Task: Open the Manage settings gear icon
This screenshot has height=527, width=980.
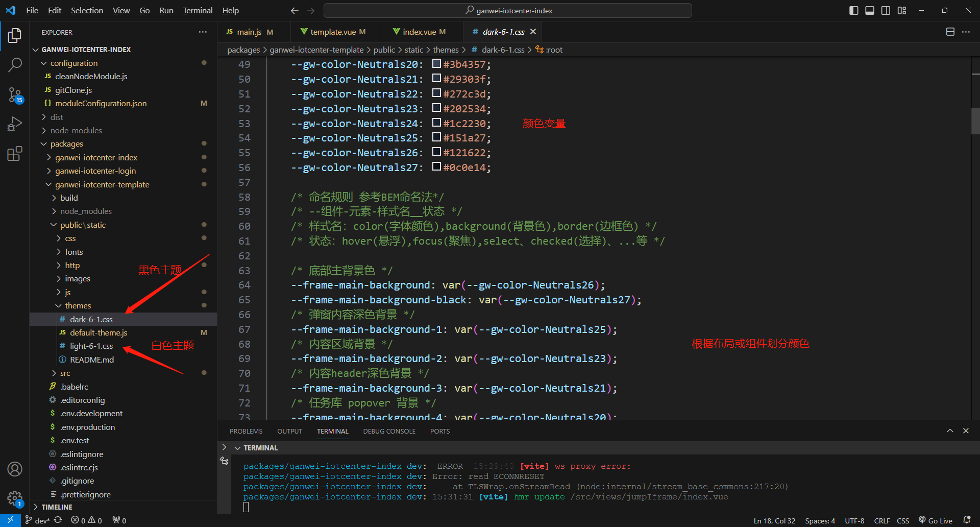Action: click(15, 498)
